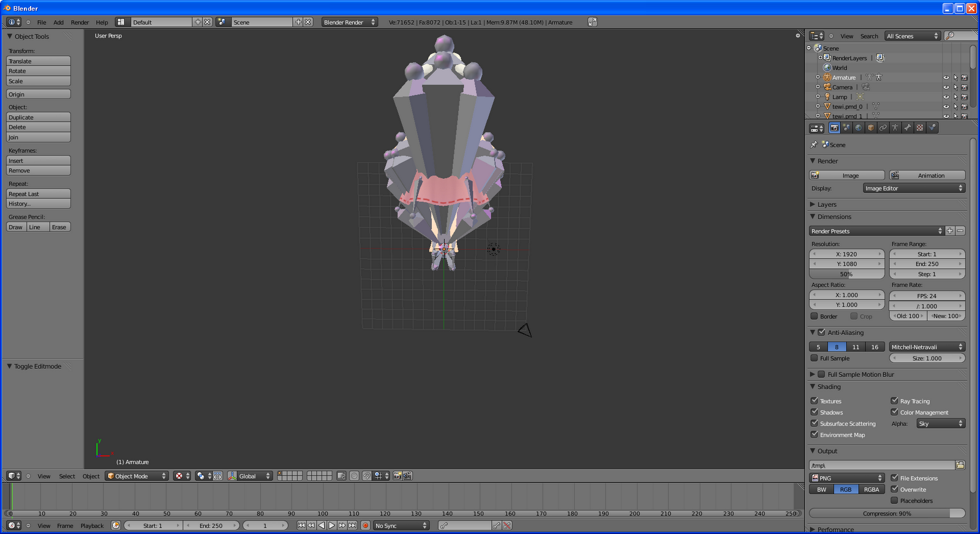Open the File menu

coord(42,22)
